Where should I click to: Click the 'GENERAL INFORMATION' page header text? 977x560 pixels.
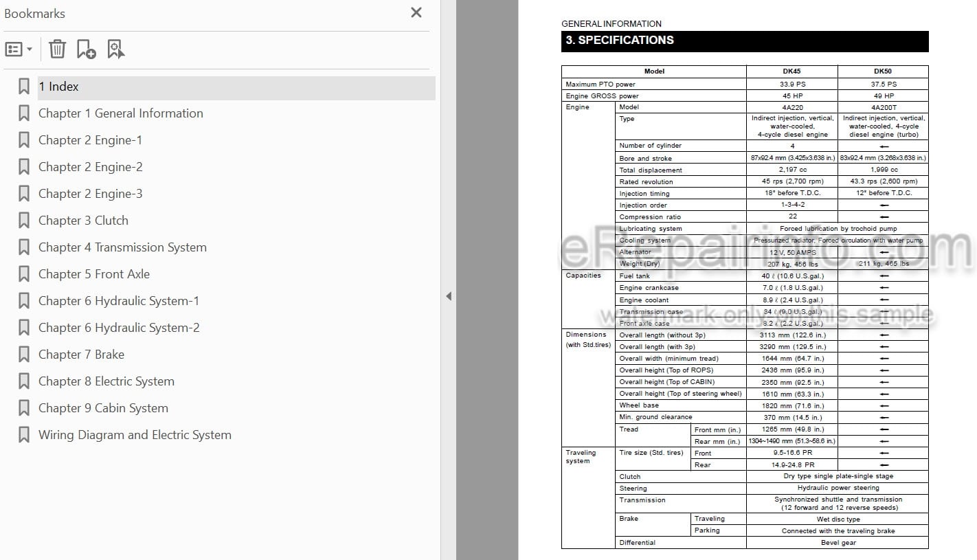pos(611,24)
